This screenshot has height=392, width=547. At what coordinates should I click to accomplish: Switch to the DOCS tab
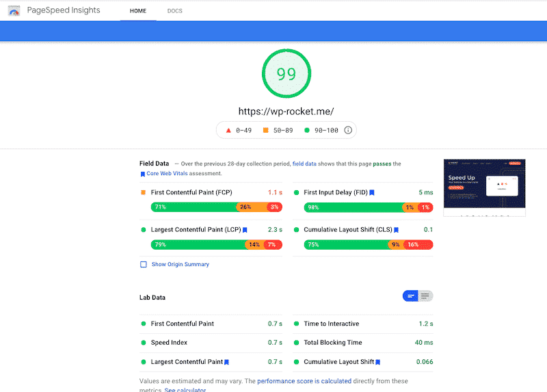(174, 11)
